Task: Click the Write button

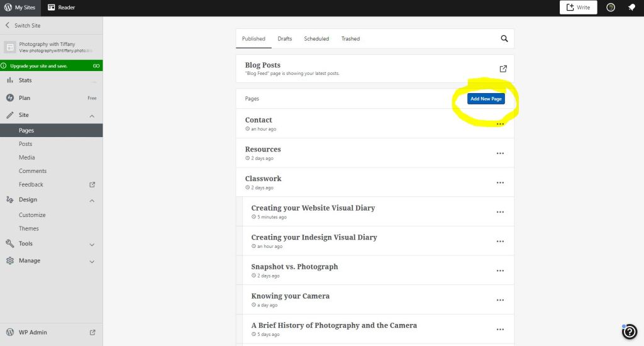Action: 578,8
